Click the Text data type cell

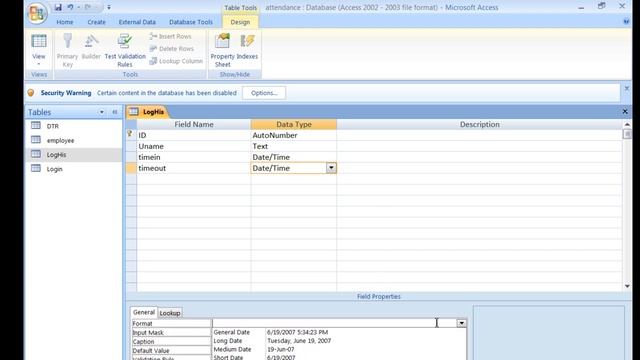(x=294, y=146)
